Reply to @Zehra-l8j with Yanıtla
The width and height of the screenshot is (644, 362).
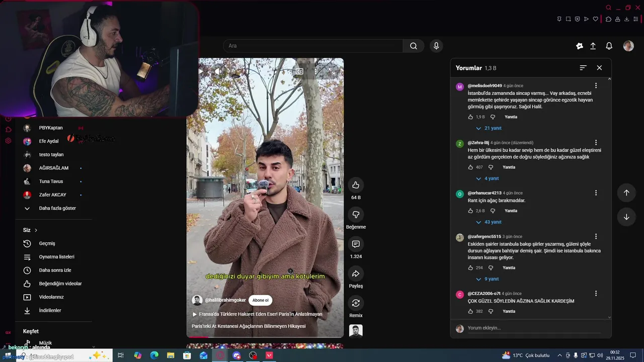[x=509, y=167]
